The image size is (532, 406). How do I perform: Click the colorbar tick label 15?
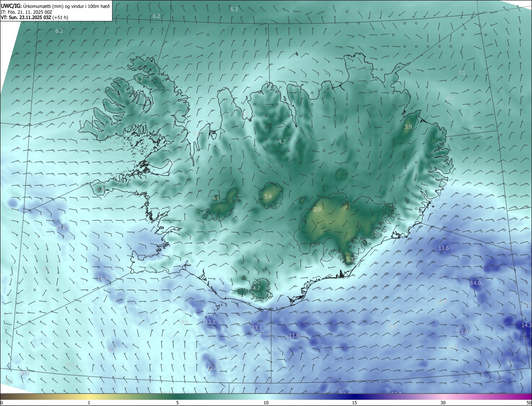point(355,403)
